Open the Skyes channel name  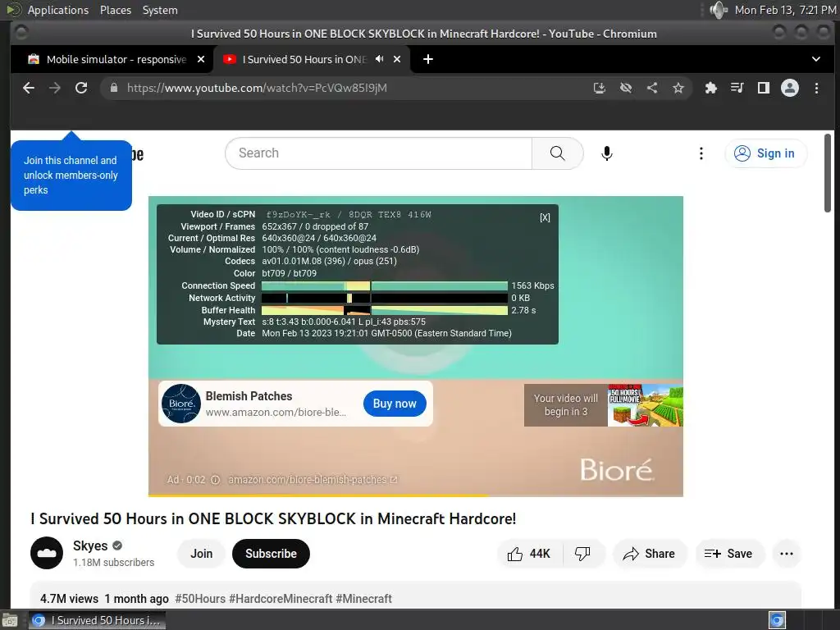click(x=90, y=546)
